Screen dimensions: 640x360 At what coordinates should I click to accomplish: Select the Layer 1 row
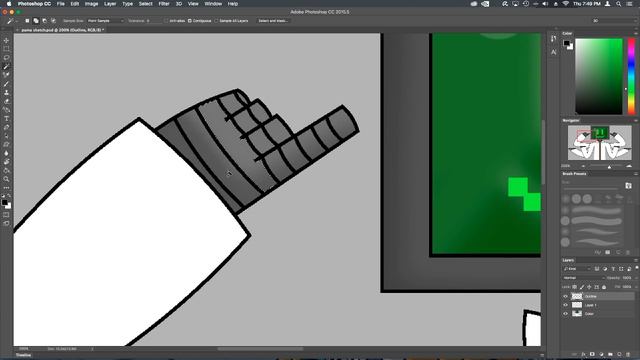coord(598,305)
